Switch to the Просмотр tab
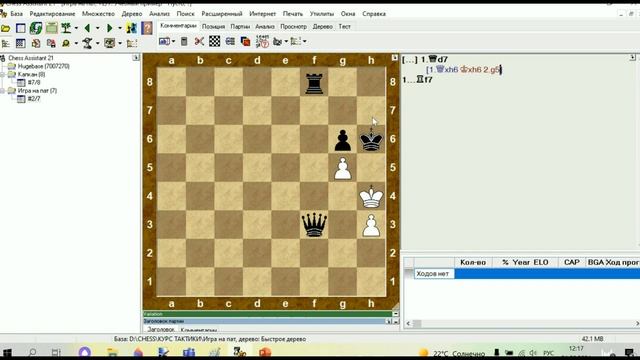Image resolution: width=640 pixels, height=360 pixels. click(x=293, y=27)
